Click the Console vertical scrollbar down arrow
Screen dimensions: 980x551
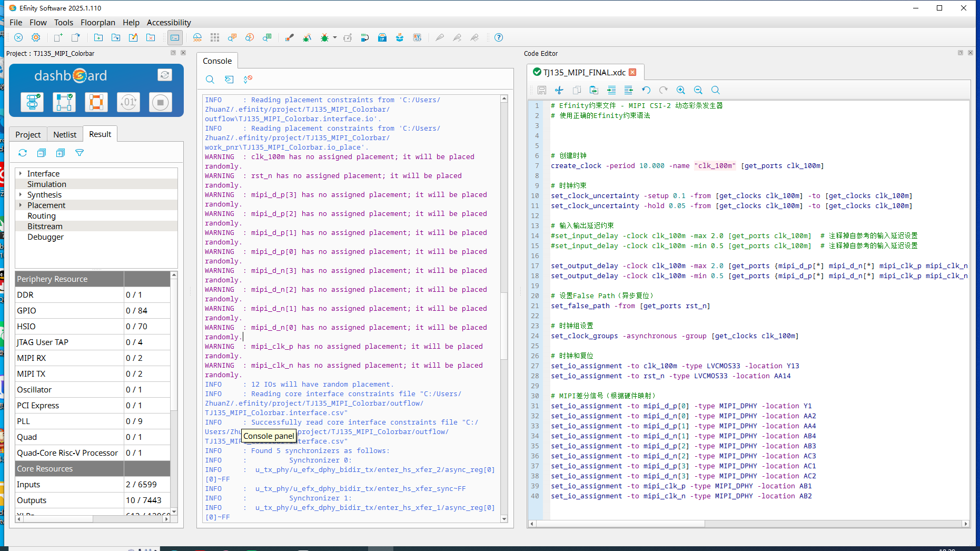(504, 519)
